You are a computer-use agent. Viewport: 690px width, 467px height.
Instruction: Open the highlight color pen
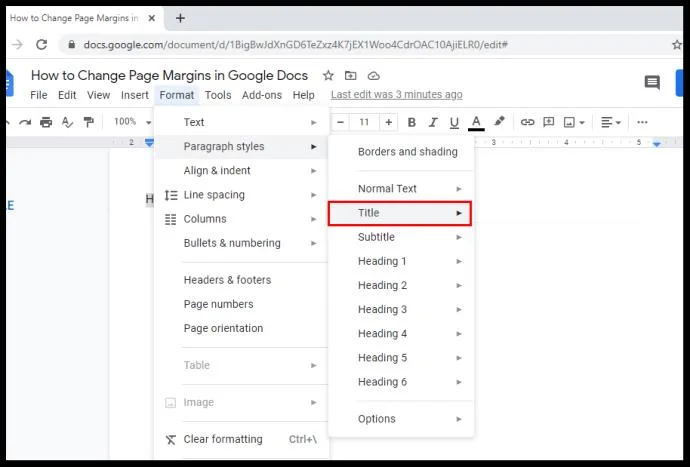coord(499,121)
